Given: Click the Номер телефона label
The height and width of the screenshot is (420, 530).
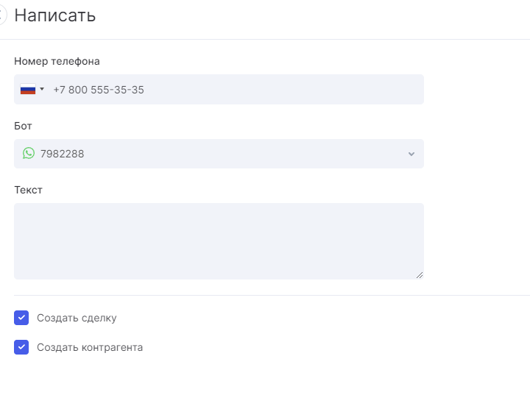Looking at the screenshot, I should (x=57, y=61).
